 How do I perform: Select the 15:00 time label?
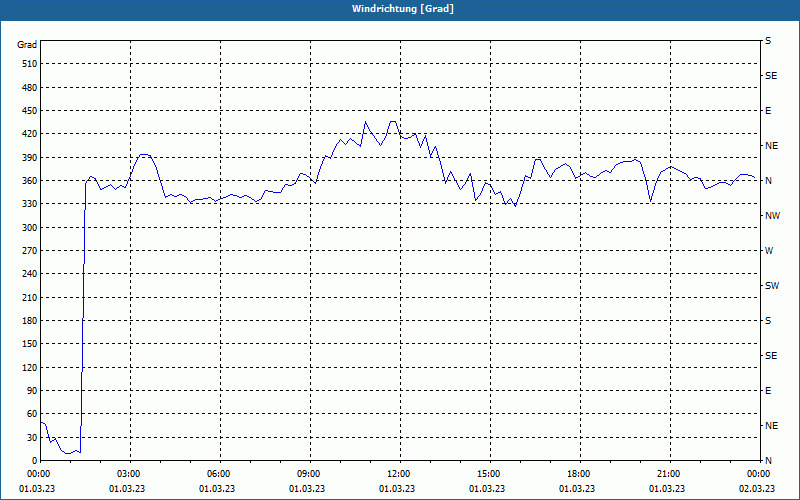point(490,474)
